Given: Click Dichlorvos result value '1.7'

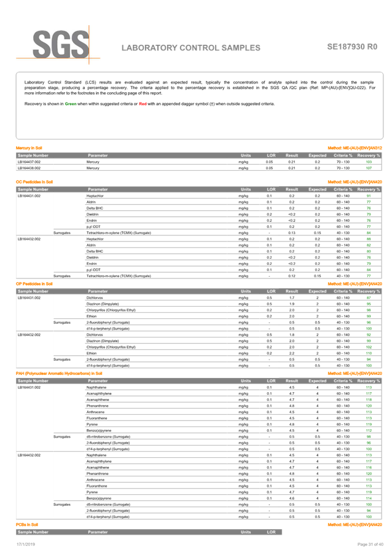Looking at the screenshot, I should pyautogui.click(x=291, y=297).
